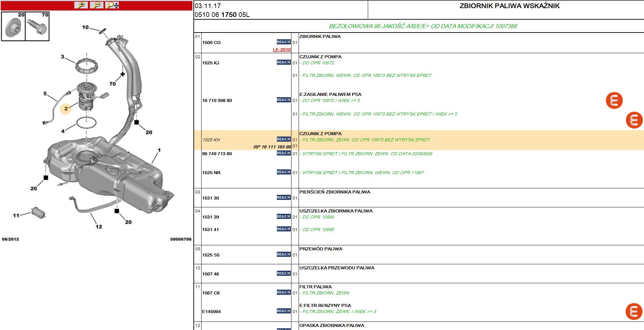Click callout number 11 fuel filter in diagram

click(16, 215)
